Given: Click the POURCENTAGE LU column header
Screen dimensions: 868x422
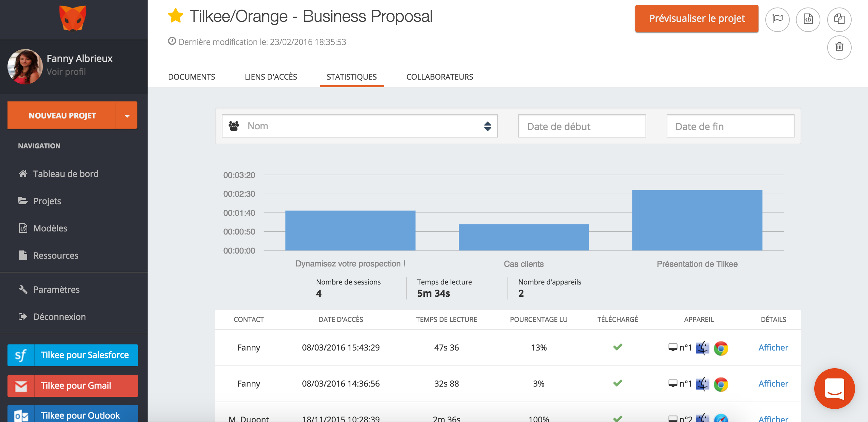Looking at the screenshot, I should coord(539,319).
